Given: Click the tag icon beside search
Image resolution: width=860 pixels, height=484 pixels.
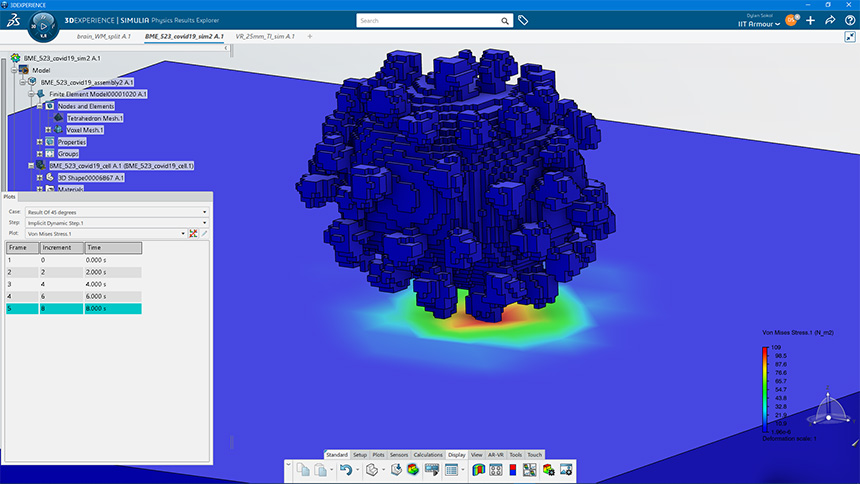Looking at the screenshot, I should 523,20.
